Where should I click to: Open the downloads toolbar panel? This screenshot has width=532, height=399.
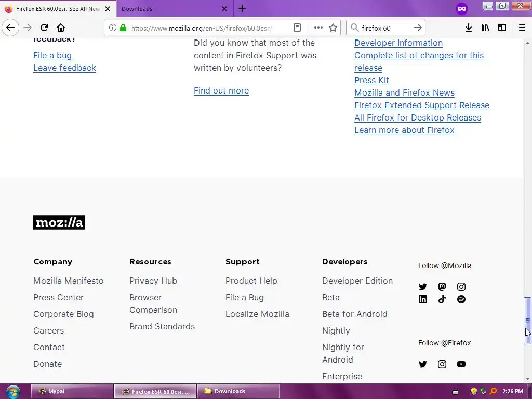tap(468, 28)
